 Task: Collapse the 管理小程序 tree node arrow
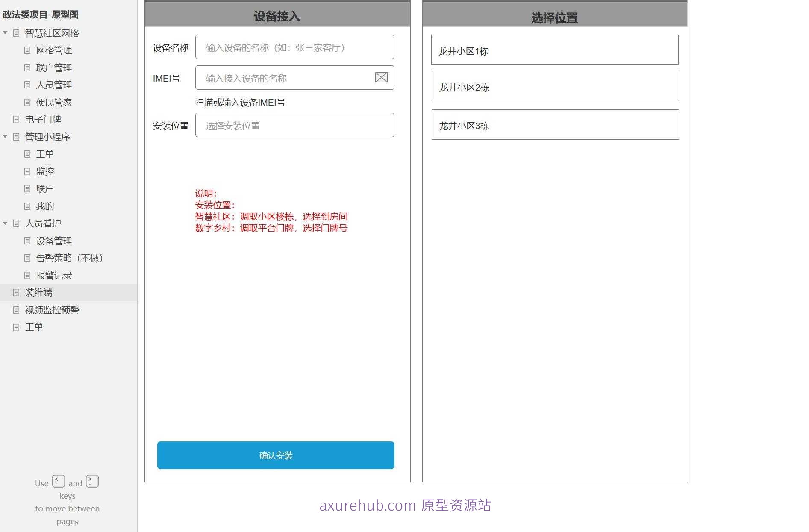tap(5, 137)
